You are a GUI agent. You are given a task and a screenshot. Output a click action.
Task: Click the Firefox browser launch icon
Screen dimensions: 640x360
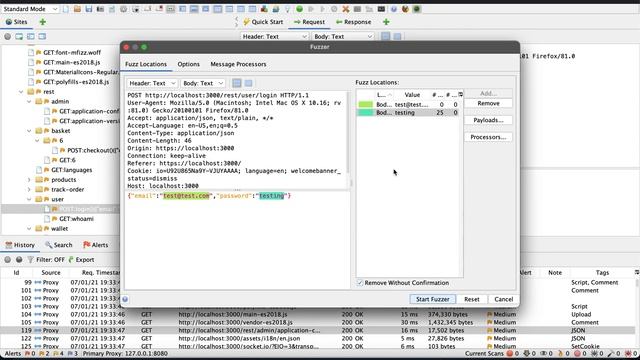(x=405, y=9)
